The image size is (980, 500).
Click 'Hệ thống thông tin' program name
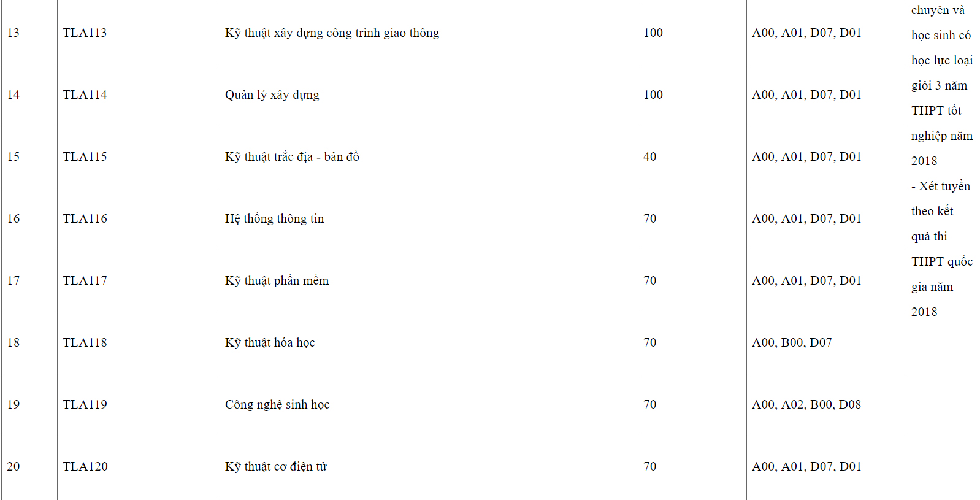tap(274, 219)
